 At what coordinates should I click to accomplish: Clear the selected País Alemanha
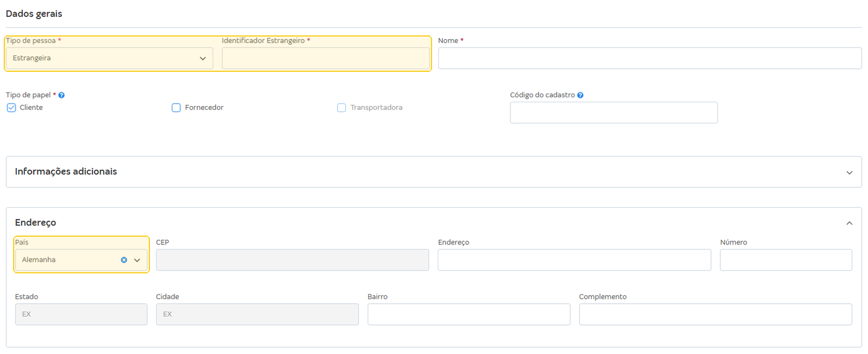point(124,260)
